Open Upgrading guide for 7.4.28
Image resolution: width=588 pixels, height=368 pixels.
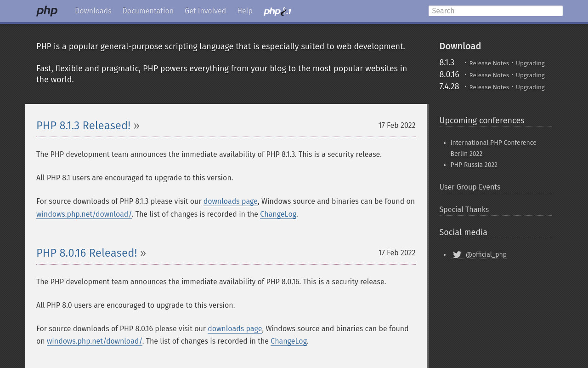(530, 87)
